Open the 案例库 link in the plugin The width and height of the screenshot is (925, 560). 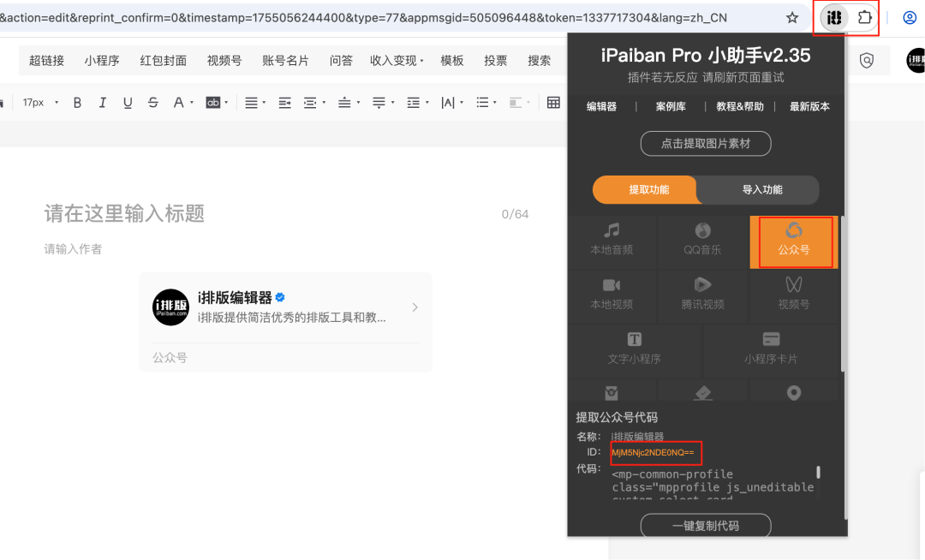tap(671, 107)
